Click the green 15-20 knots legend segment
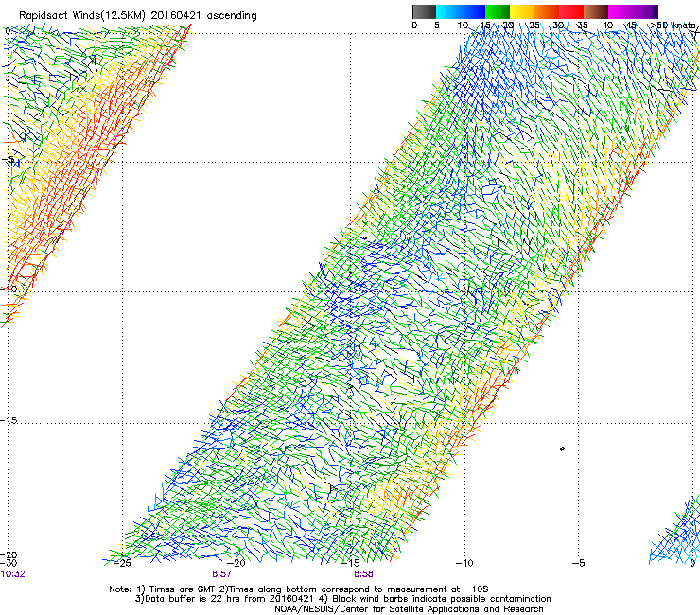Image resolution: width=700 pixels, height=615 pixels. point(498,11)
